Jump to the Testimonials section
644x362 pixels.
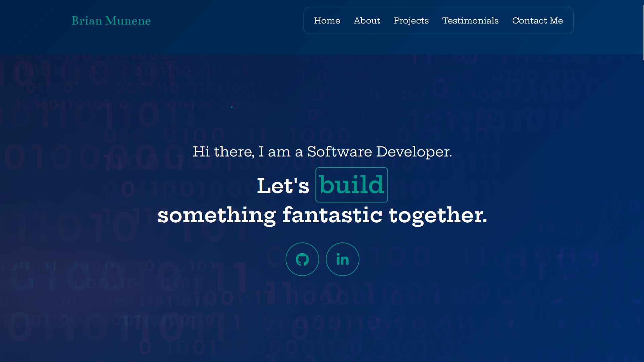(x=470, y=21)
